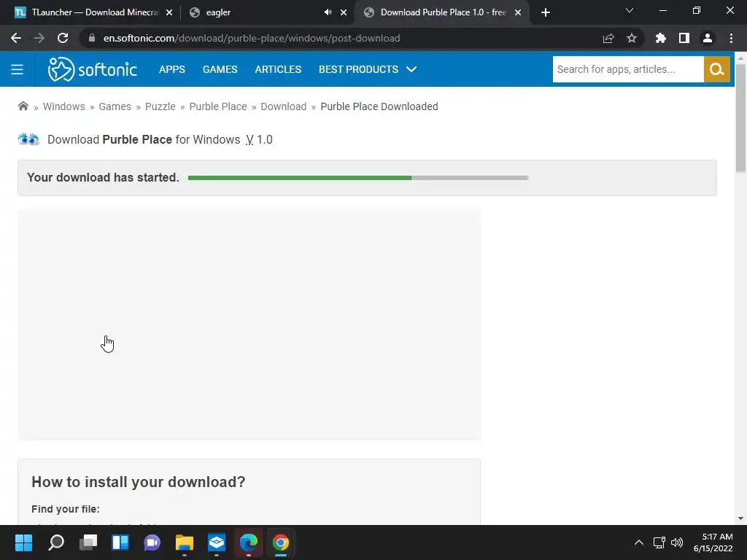
Task: Click the Purble Place breadcrumb link
Action: (x=217, y=106)
